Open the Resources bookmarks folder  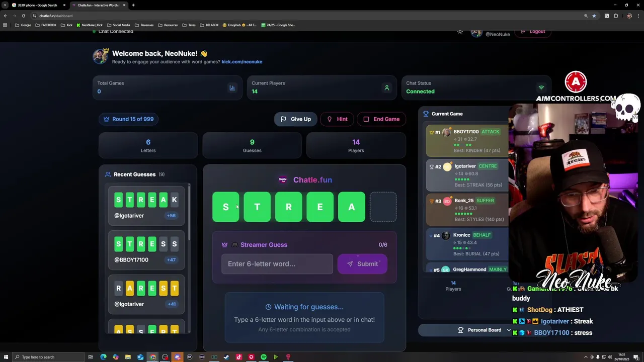168,25
